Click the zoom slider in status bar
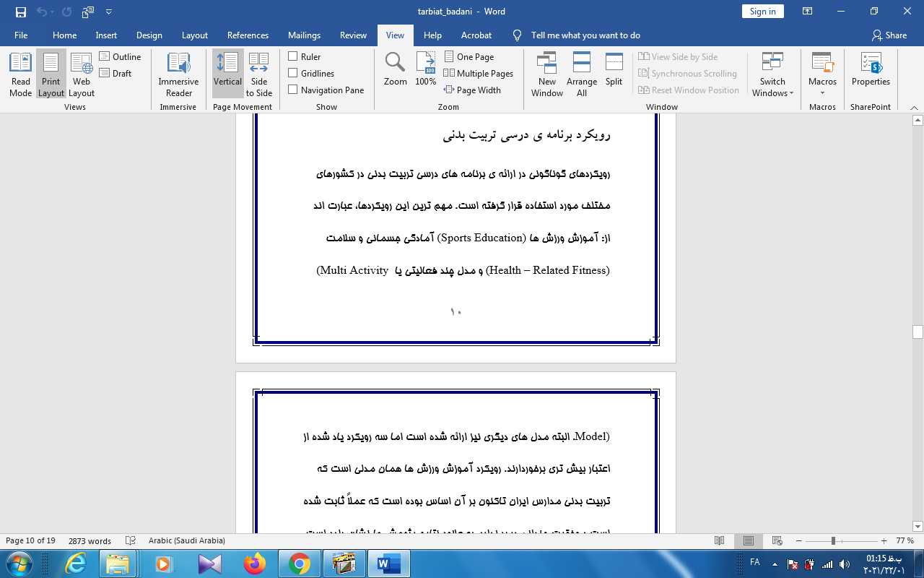The image size is (924, 578). (x=833, y=541)
